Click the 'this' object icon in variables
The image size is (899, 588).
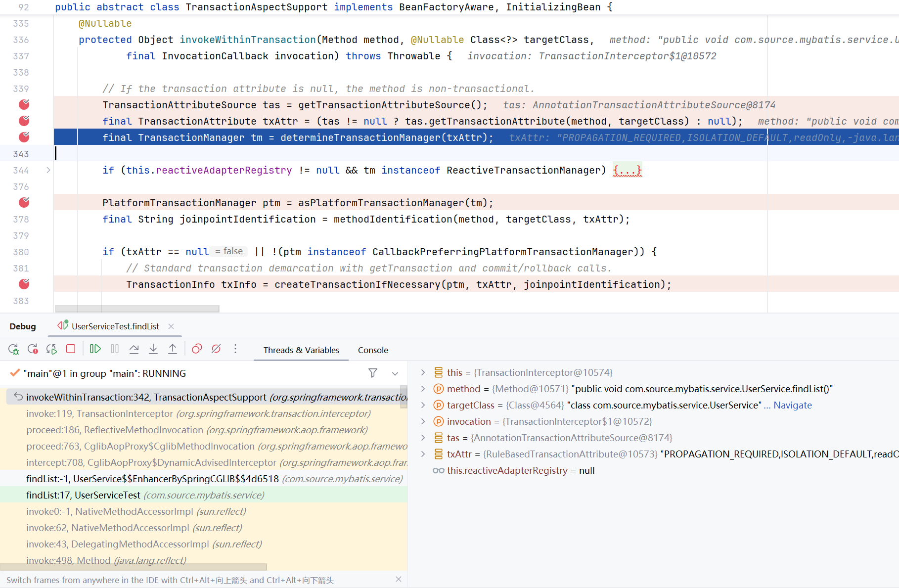tap(438, 372)
